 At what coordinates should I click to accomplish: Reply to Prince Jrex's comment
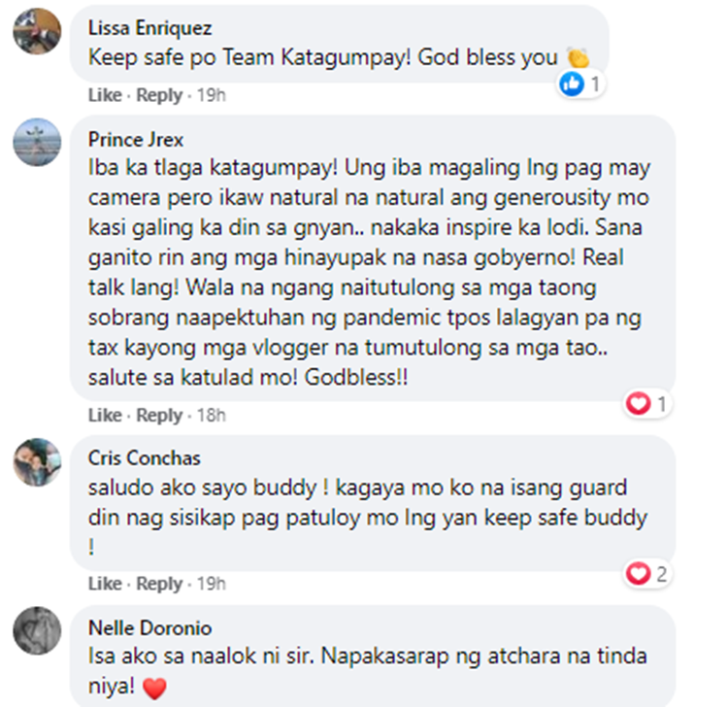[x=159, y=415]
